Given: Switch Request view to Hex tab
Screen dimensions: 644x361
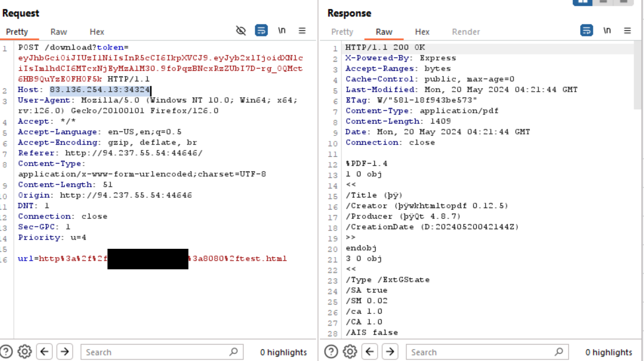Looking at the screenshot, I should point(97,32).
